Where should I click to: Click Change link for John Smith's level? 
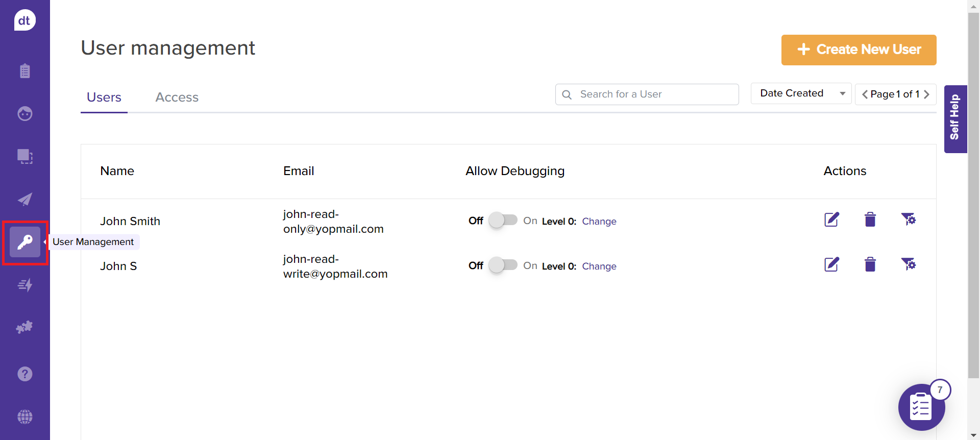click(599, 222)
